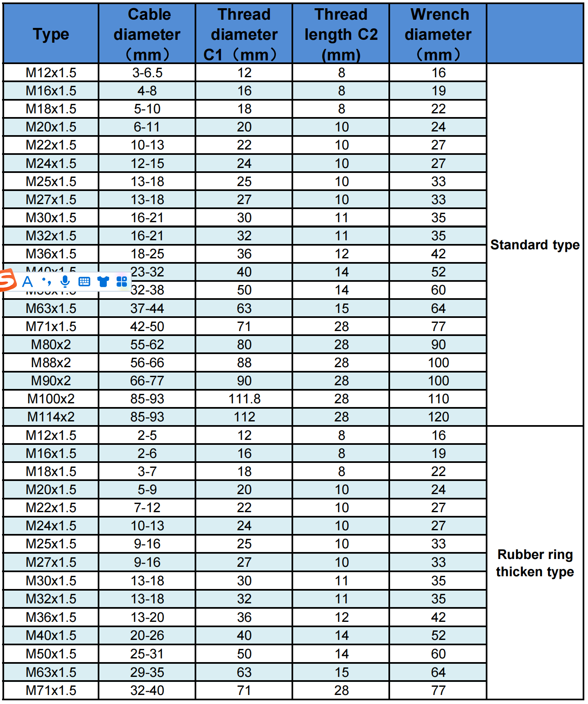Screen dimensions: 588x704
Task: Select the thread diameter cell '112'
Action: [x=244, y=417]
